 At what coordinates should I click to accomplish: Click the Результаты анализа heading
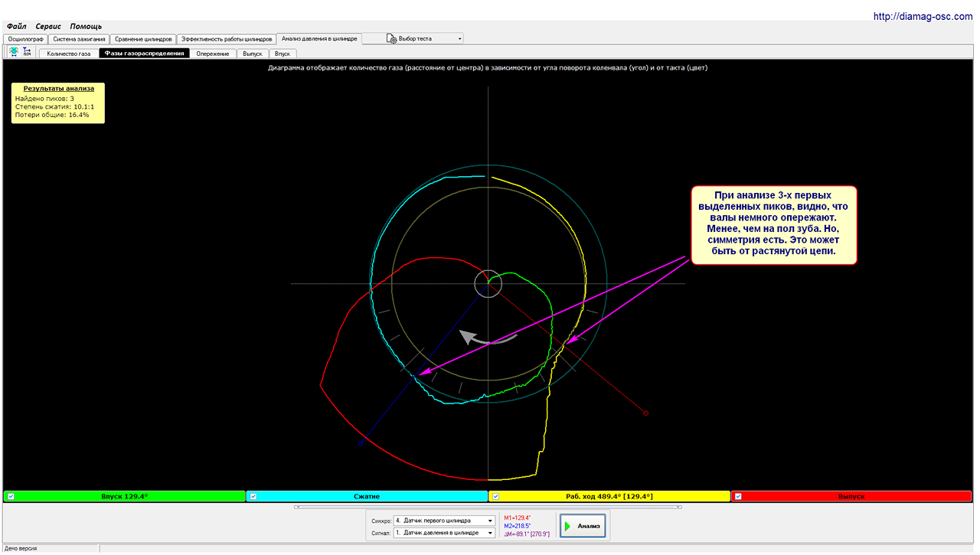59,89
